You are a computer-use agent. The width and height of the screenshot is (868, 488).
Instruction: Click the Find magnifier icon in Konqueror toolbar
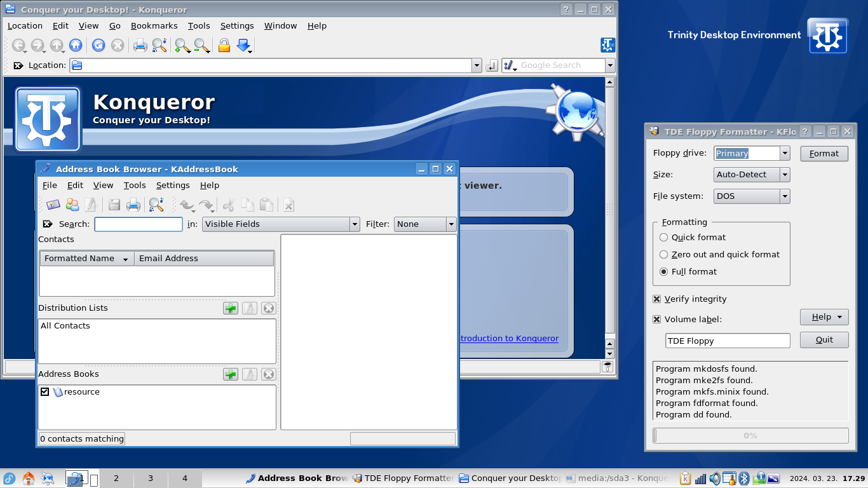159,45
